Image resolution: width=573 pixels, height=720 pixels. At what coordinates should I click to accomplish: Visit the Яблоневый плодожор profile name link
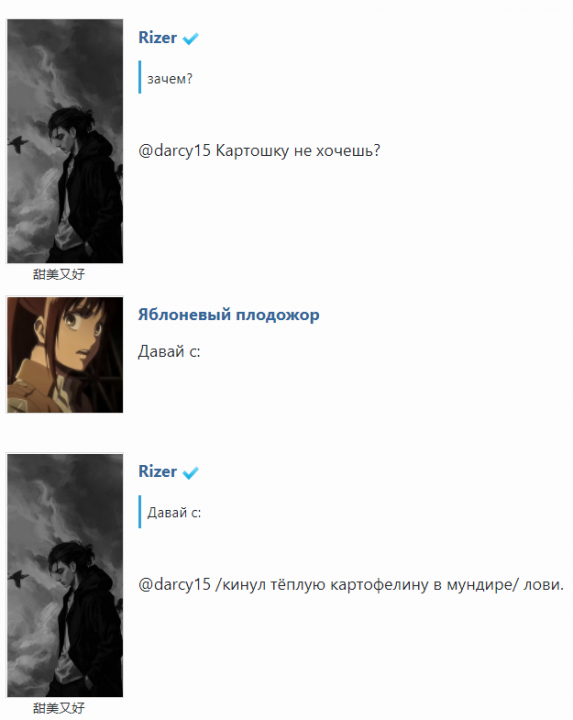229,315
